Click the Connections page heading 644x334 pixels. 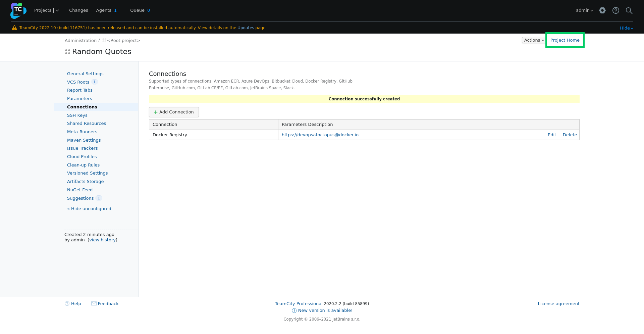[x=167, y=74]
